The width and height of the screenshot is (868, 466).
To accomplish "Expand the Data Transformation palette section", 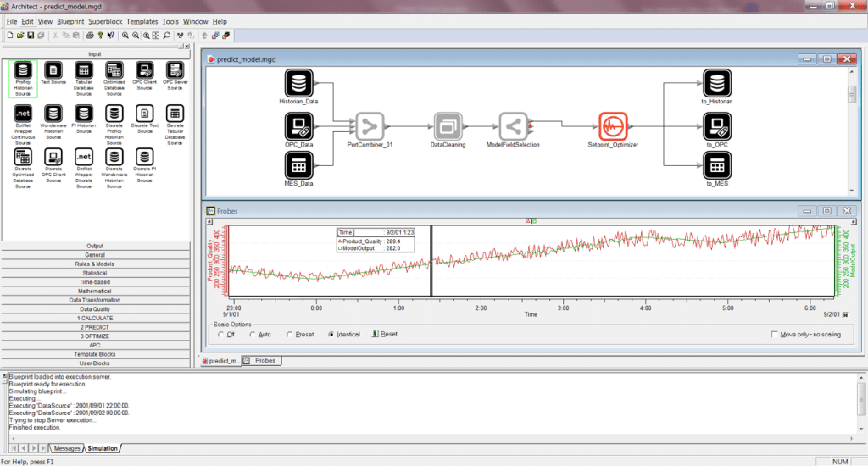I will coord(95,301).
